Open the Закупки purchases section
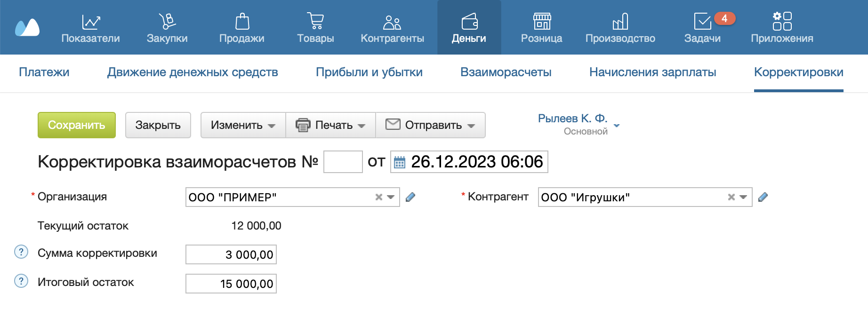This screenshot has width=868, height=317. coord(167,28)
